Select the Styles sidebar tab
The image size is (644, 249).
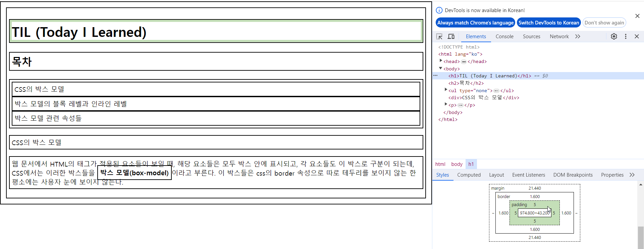coord(442,175)
